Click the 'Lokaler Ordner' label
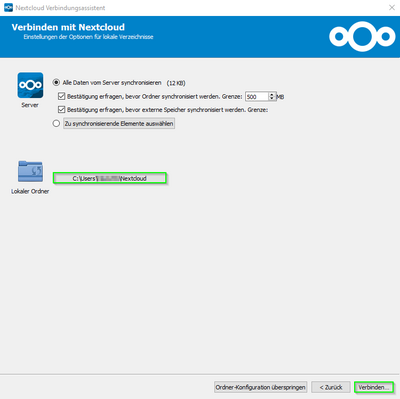 point(30,191)
